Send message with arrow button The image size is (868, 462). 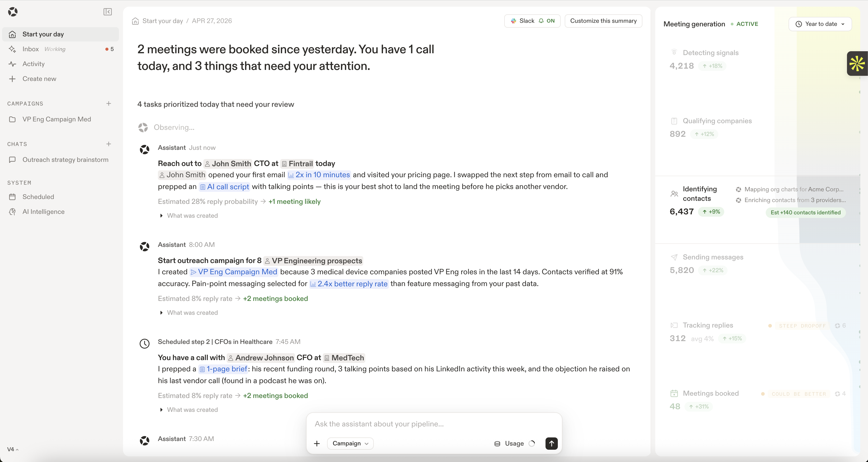[551, 444]
